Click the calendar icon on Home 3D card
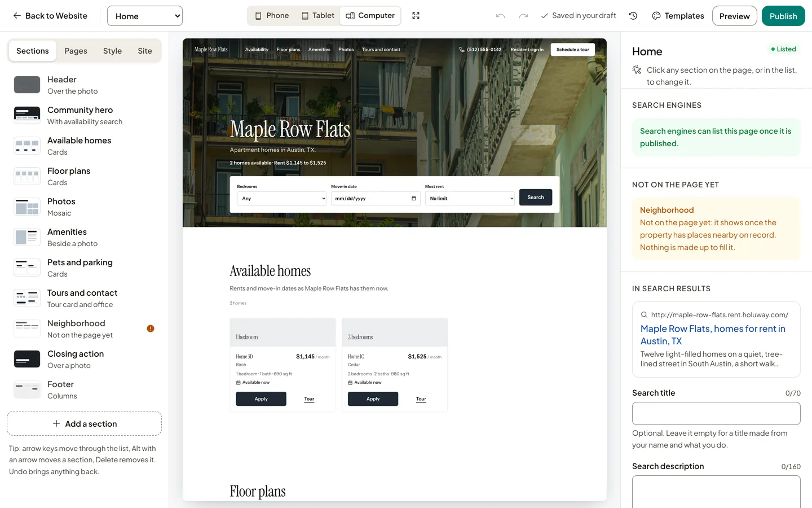Image resolution: width=812 pixels, height=508 pixels. (238, 383)
